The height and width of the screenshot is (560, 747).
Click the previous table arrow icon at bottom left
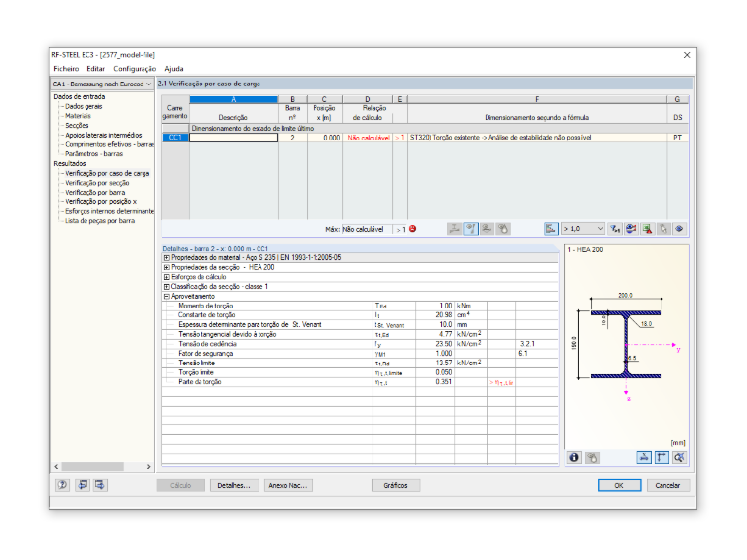[x=83, y=485]
